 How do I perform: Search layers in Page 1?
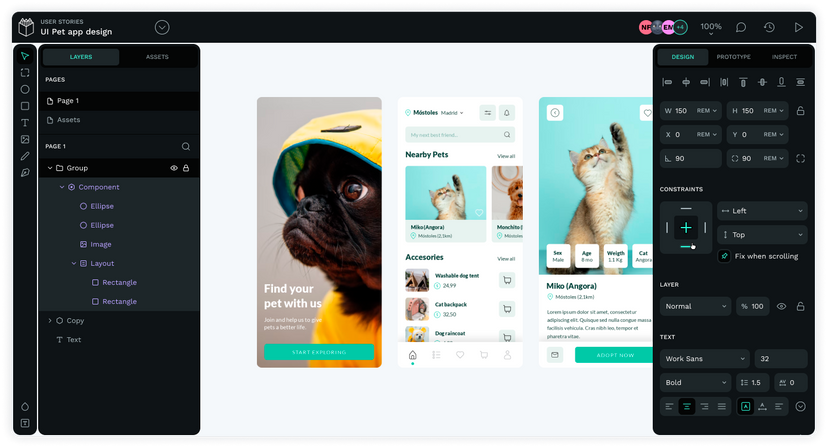point(186,146)
